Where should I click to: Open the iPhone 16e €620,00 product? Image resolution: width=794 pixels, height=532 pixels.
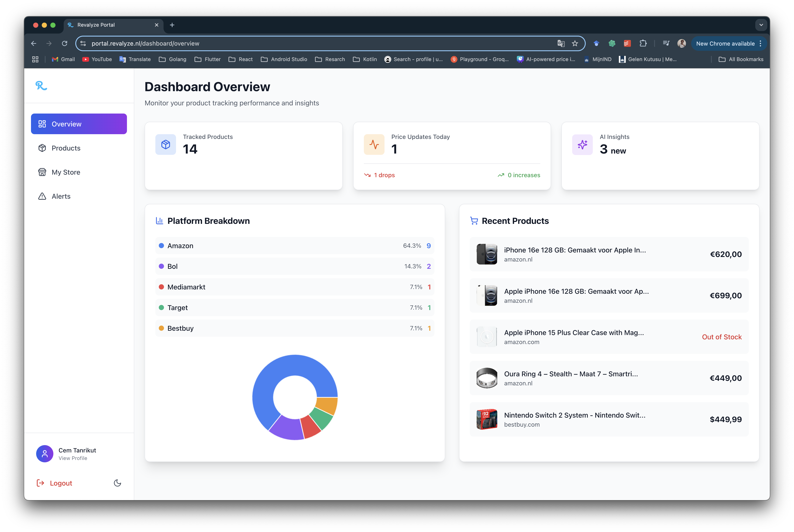609,254
